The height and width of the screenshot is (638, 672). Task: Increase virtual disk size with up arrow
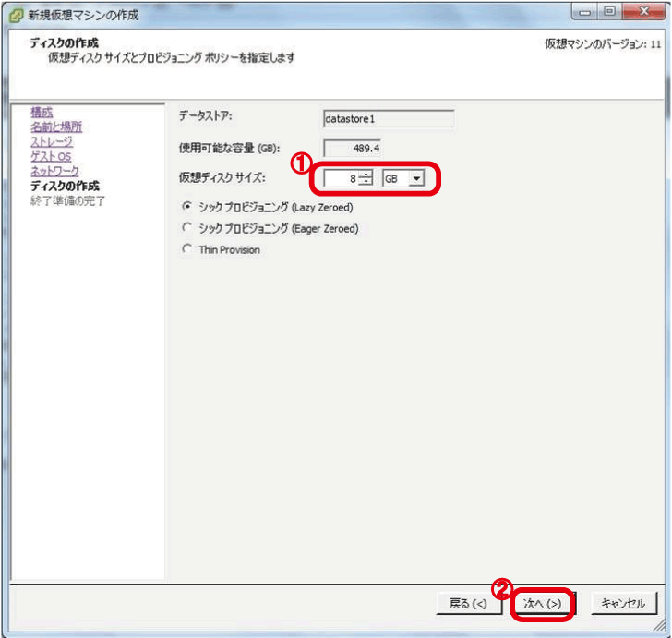click(x=366, y=175)
